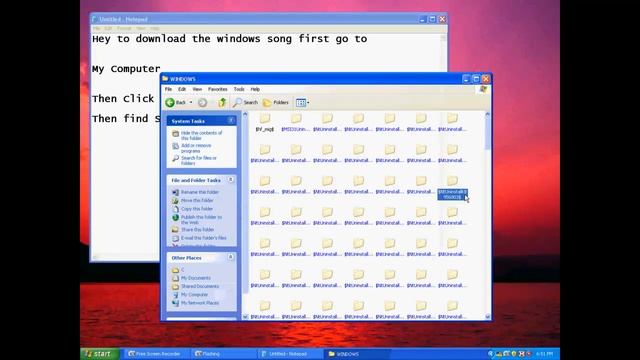Click the Add or remove programs icon
This screenshot has height=360, width=640.
coord(175,146)
